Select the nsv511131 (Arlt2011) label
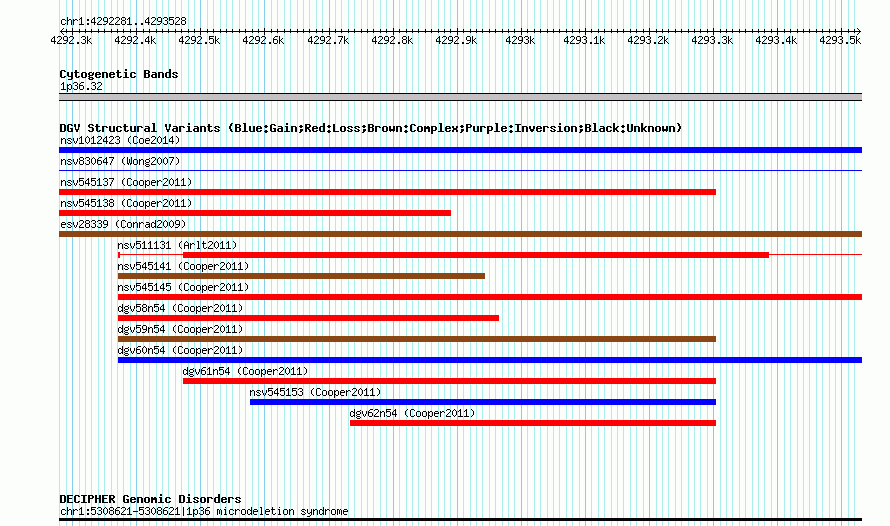 (x=177, y=245)
